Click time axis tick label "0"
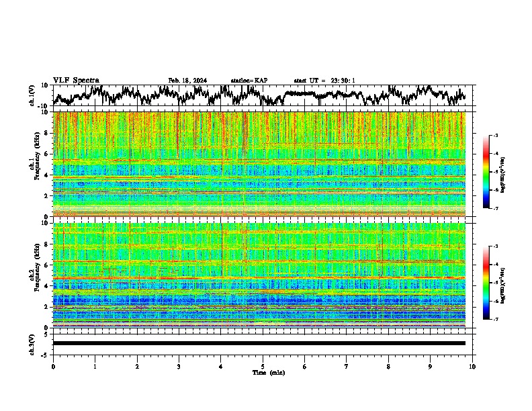This screenshot has width=532, height=411. pyautogui.click(x=53, y=367)
